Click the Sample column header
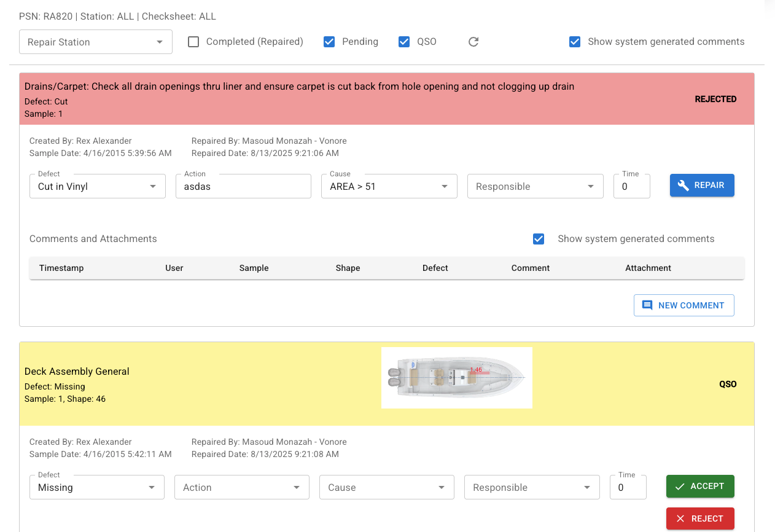This screenshot has height=532, width=775. point(254,268)
